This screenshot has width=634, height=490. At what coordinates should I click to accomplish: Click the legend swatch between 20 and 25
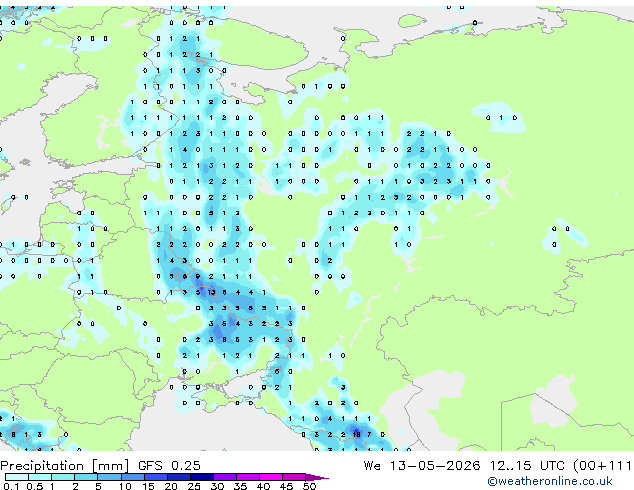178,477
